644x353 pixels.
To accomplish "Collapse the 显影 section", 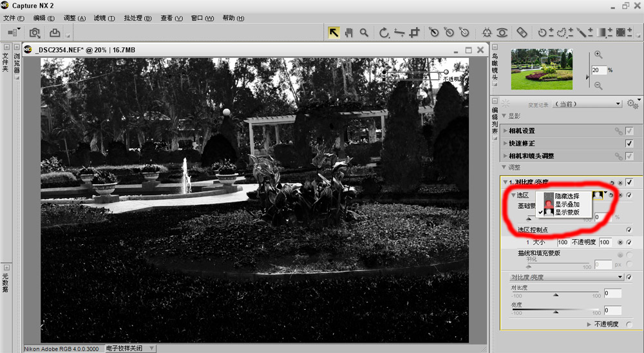I will point(504,117).
